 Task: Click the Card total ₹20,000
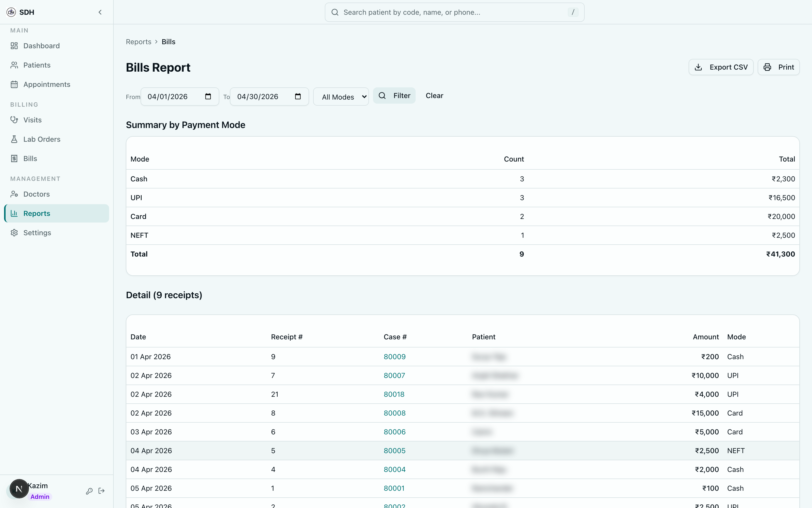(x=781, y=216)
